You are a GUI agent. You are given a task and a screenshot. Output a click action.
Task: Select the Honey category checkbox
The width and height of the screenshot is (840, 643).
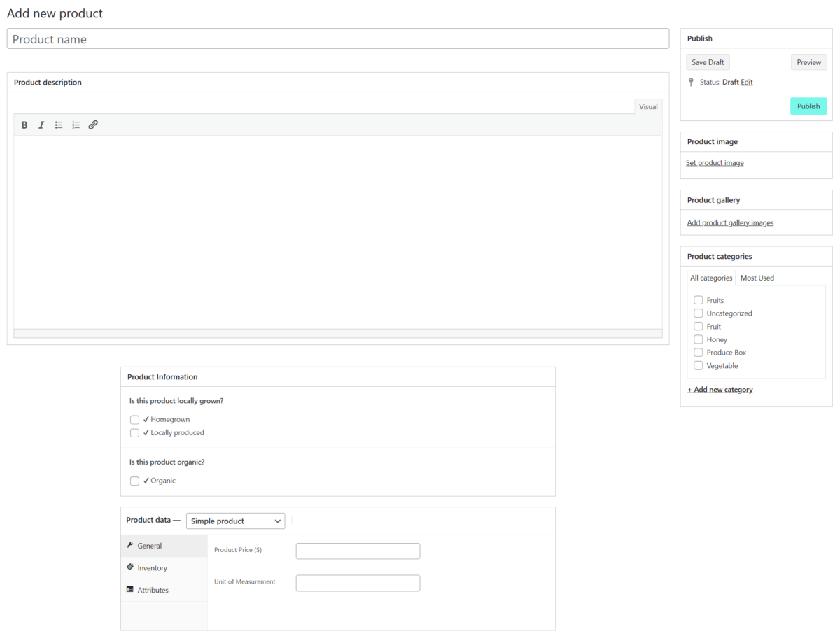click(x=698, y=339)
